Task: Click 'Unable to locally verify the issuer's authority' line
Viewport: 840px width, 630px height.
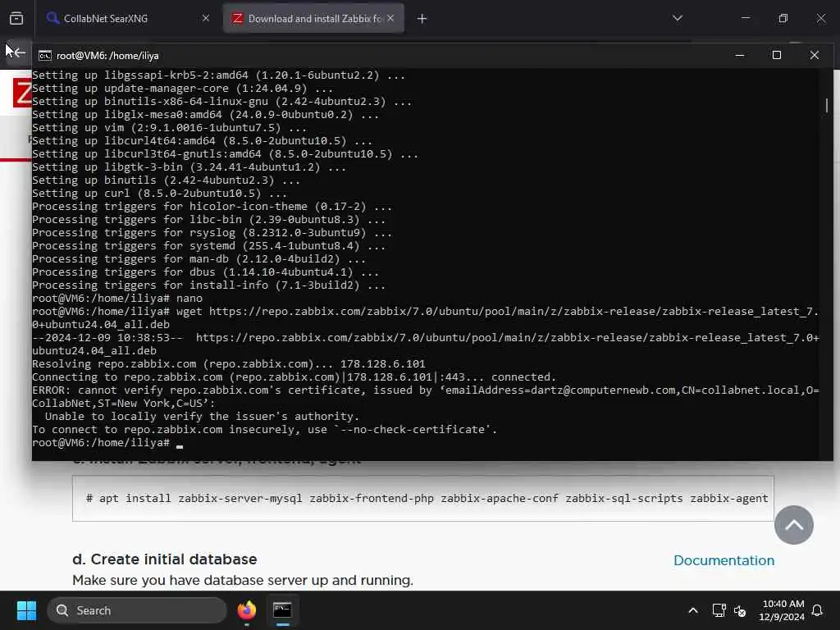Action: [x=202, y=416]
